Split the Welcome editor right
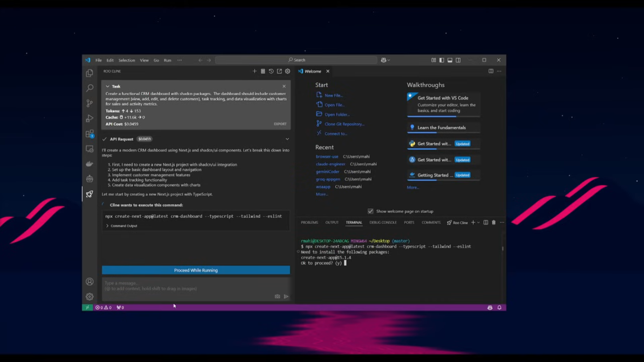Image resolution: width=644 pixels, height=362 pixels. pyautogui.click(x=491, y=71)
